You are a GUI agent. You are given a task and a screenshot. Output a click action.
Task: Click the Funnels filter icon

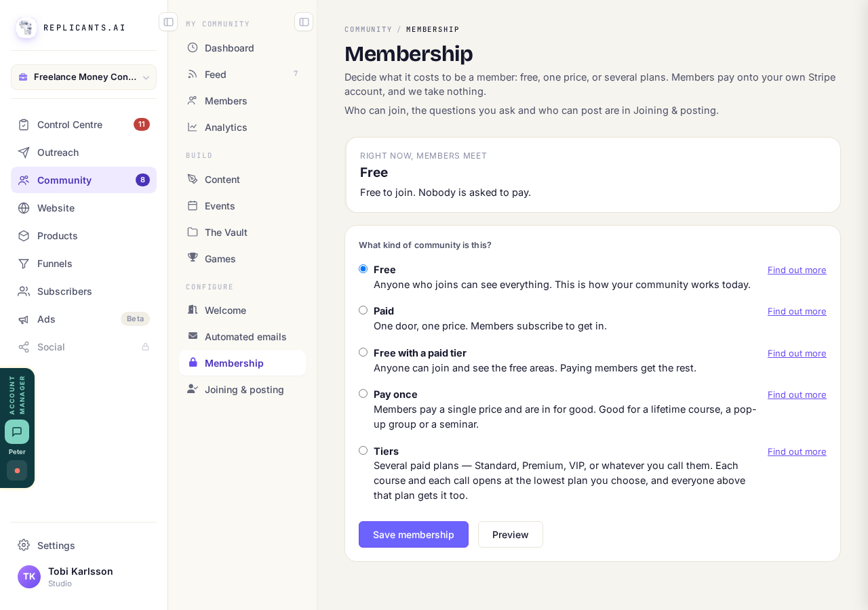pyautogui.click(x=24, y=264)
